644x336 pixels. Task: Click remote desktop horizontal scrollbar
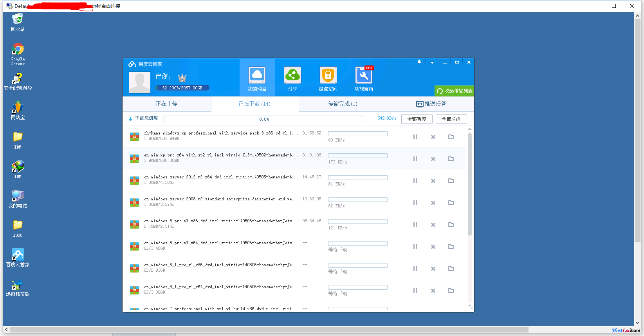[269, 330]
